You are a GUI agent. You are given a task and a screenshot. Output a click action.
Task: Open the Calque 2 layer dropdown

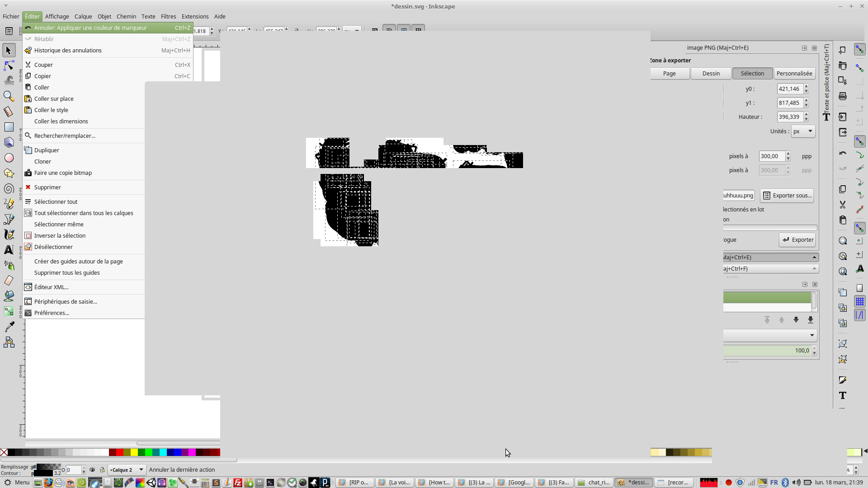[127, 470]
